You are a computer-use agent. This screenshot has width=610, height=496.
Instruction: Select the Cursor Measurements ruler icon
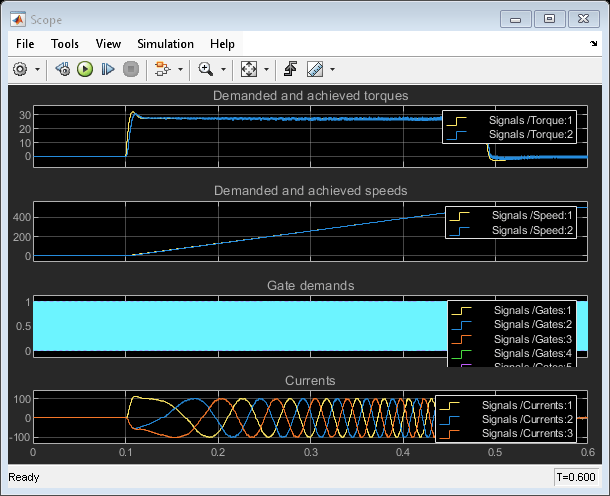315,69
